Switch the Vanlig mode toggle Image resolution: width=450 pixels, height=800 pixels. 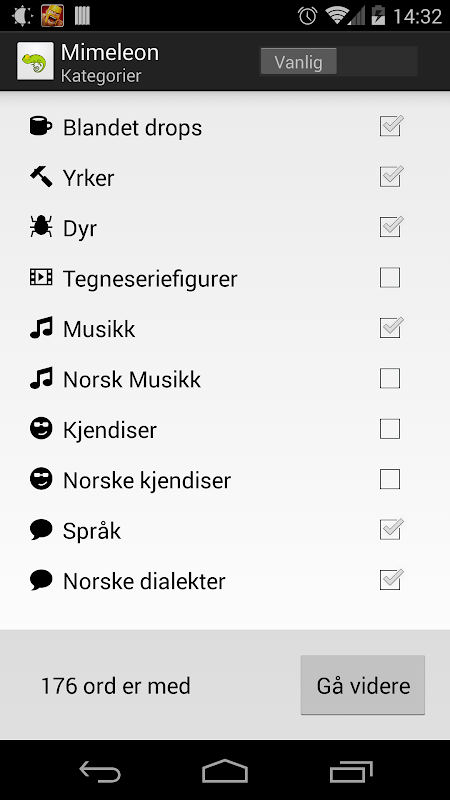coord(339,62)
